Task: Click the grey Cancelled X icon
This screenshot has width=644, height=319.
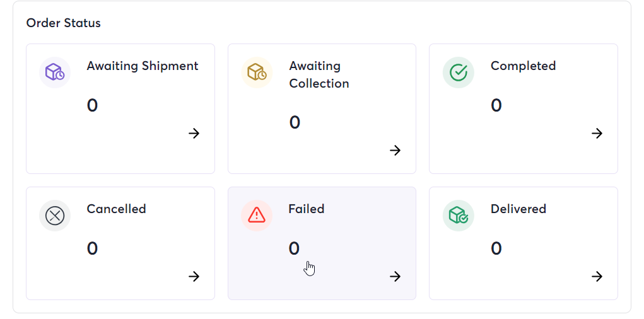Action: (x=55, y=216)
